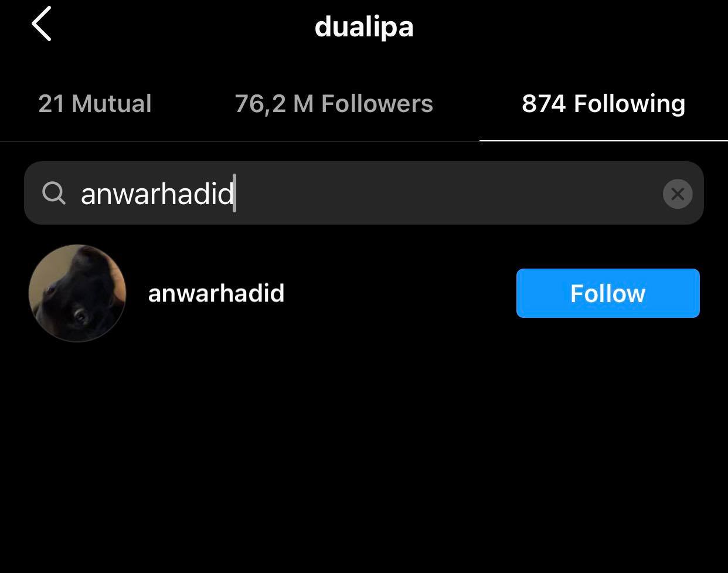Clear the search with the X icon

coord(678,194)
